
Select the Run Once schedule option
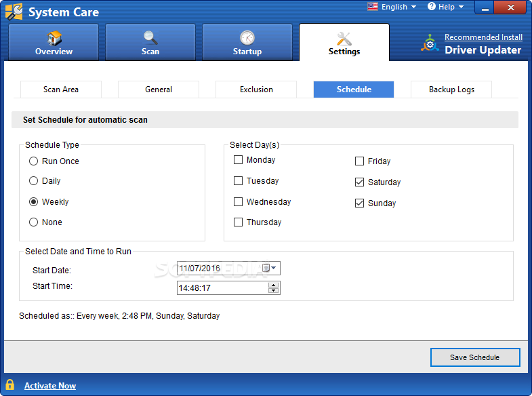click(33, 161)
